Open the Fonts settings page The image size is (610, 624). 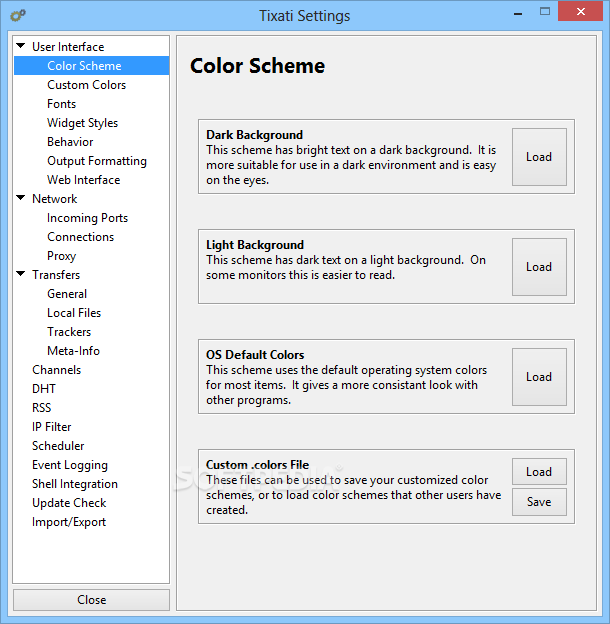(61, 104)
